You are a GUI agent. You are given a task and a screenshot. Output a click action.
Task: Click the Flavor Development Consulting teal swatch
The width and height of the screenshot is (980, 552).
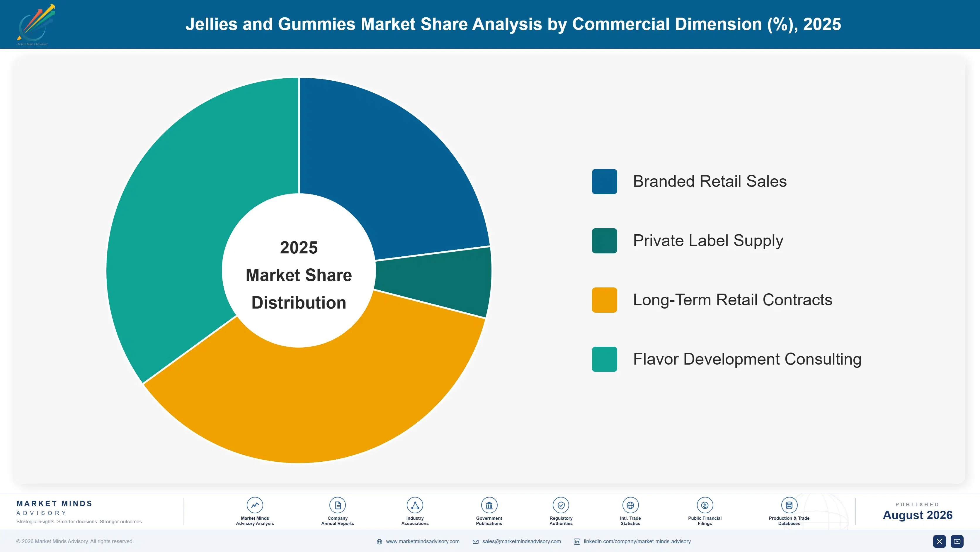[604, 359]
